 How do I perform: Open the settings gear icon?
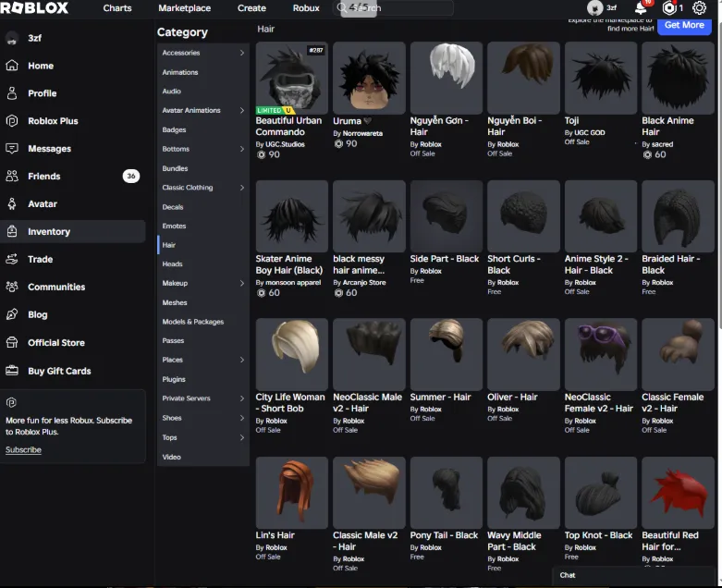(699, 7)
